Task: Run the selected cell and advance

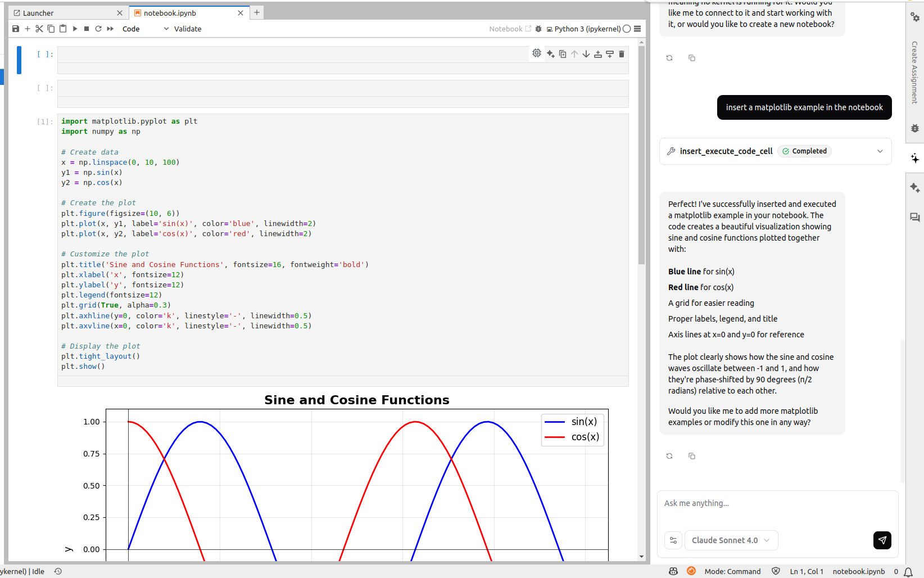Action: (75, 29)
